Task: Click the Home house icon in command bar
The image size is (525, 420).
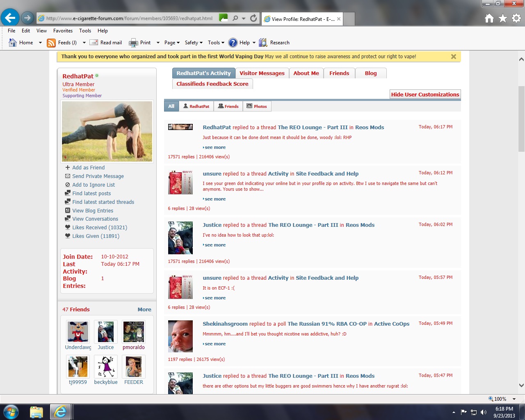Action: point(13,43)
